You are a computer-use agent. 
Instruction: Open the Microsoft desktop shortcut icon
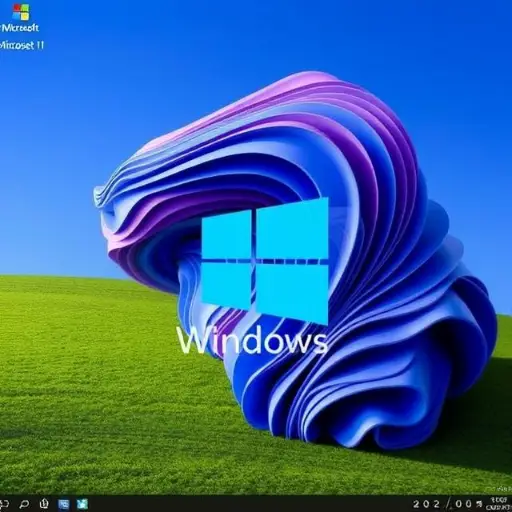[x=20, y=13]
